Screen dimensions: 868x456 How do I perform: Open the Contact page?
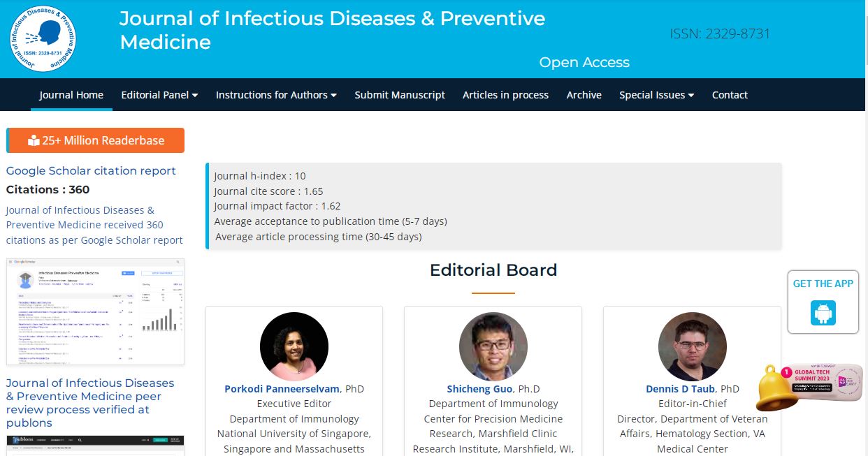730,95
